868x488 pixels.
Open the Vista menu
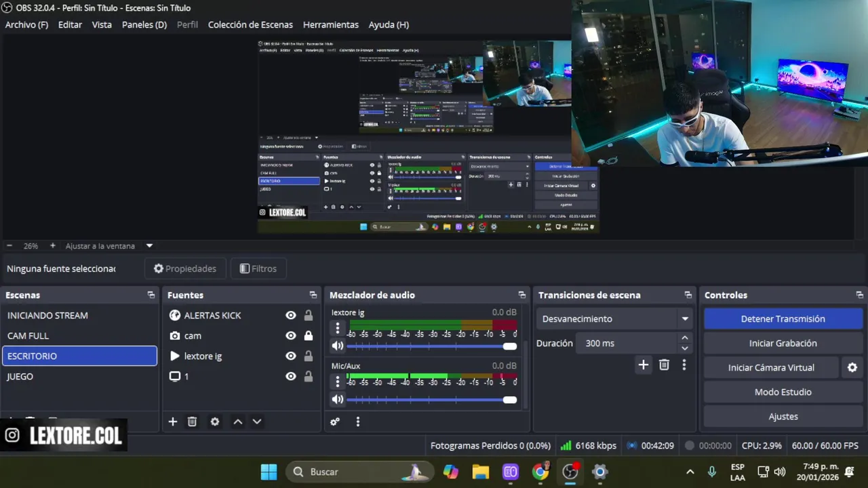(x=102, y=24)
